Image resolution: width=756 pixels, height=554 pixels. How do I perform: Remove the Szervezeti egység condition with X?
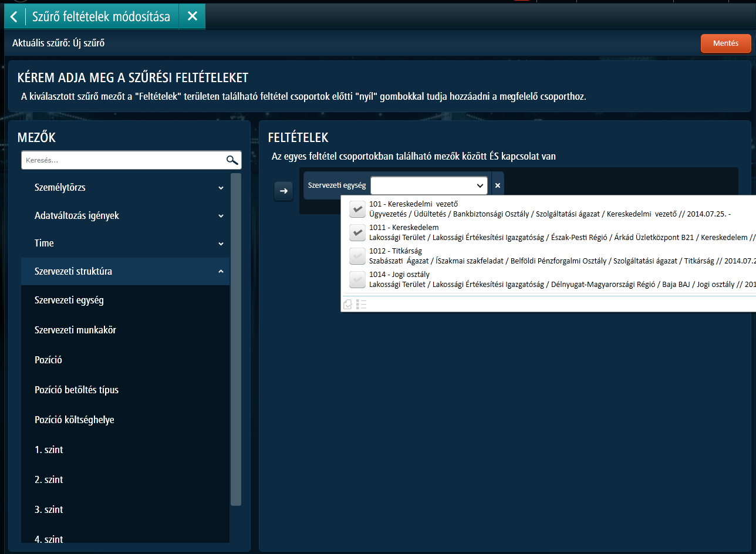click(497, 186)
